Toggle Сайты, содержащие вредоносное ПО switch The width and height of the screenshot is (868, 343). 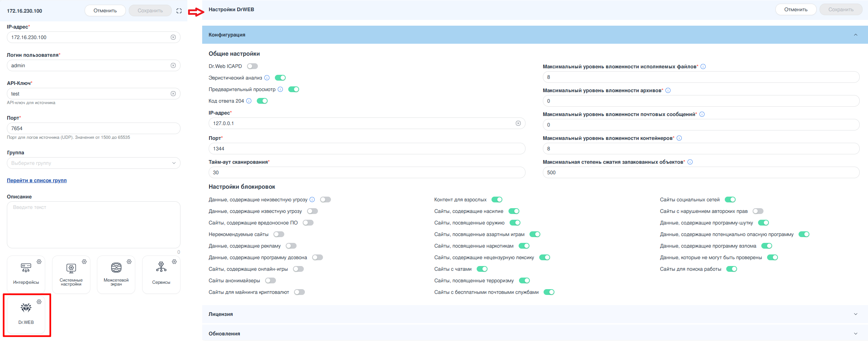[308, 223]
